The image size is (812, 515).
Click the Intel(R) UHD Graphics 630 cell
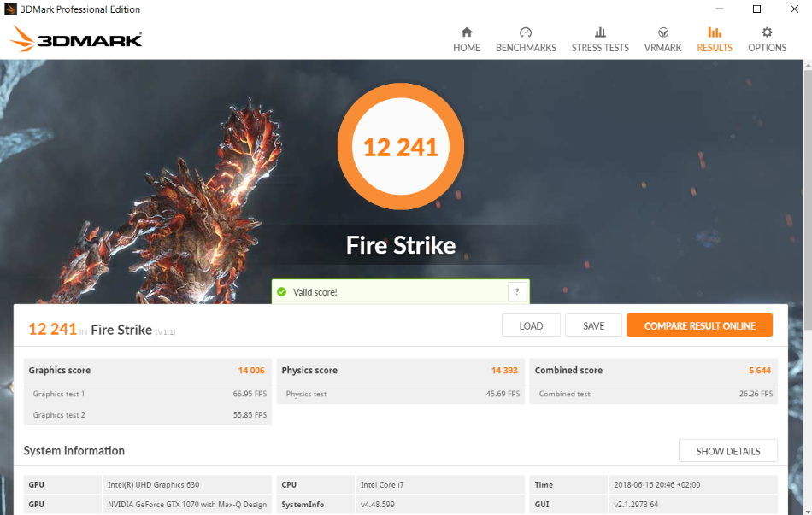(187, 484)
